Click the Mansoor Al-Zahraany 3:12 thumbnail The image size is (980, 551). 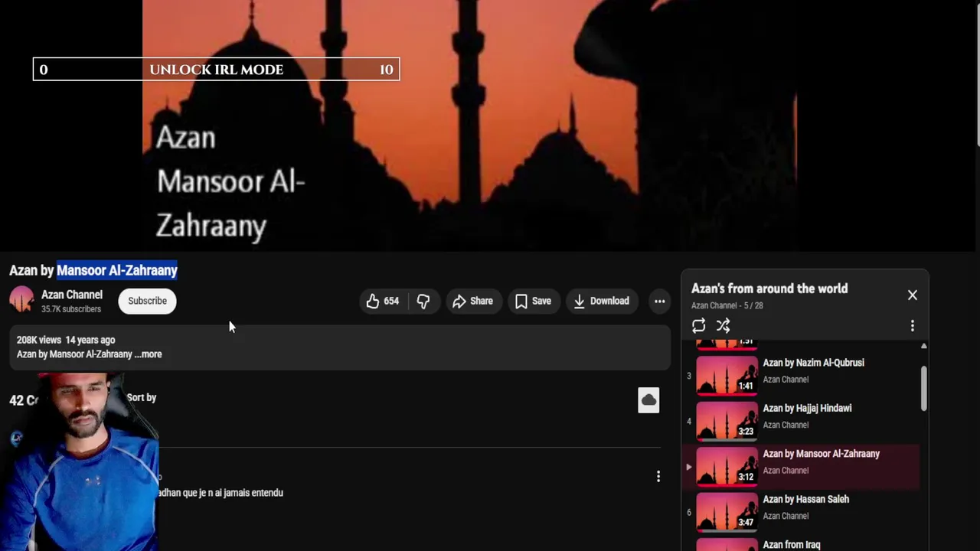727,466
